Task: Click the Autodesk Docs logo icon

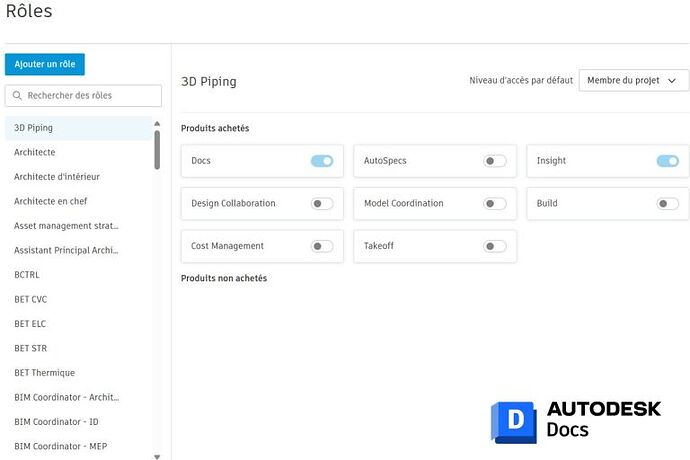Action: click(x=514, y=422)
